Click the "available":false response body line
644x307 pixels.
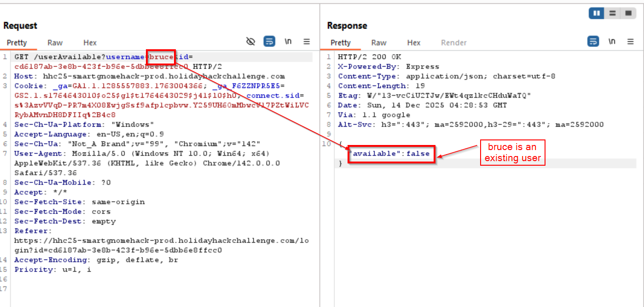point(391,154)
